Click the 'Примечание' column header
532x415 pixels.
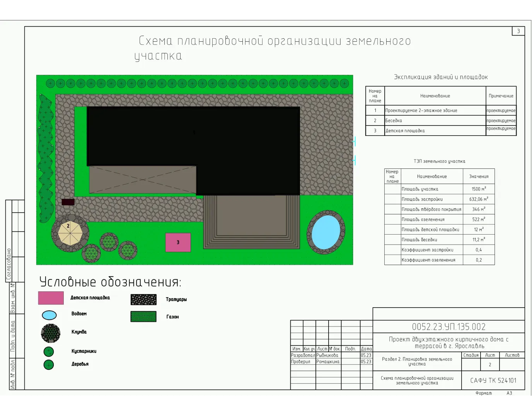[501, 96]
